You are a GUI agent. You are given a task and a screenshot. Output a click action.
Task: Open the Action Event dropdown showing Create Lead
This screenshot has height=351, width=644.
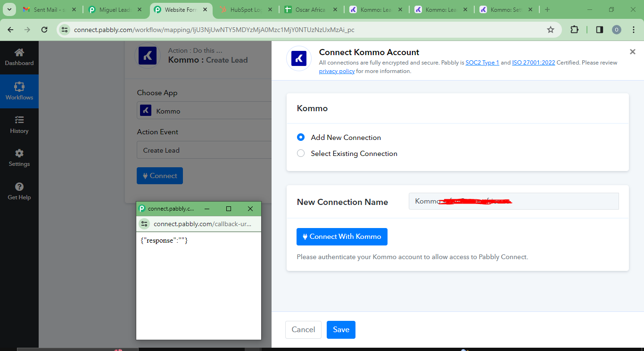tap(204, 150)
